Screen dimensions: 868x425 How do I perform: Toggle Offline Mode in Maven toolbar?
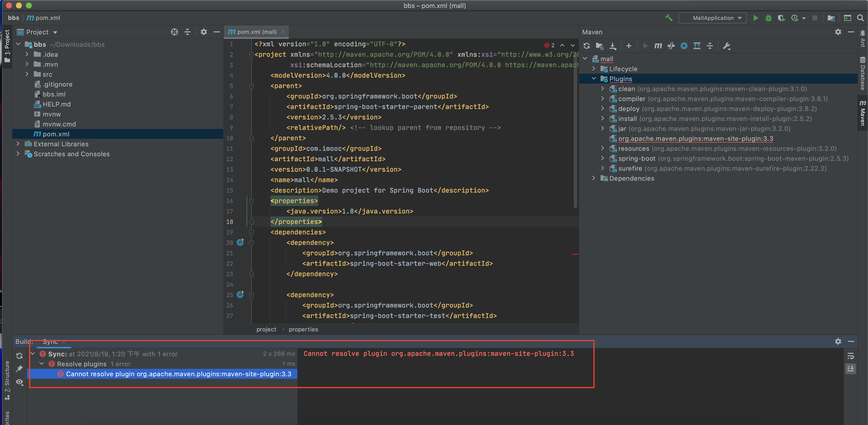(671, 46)
